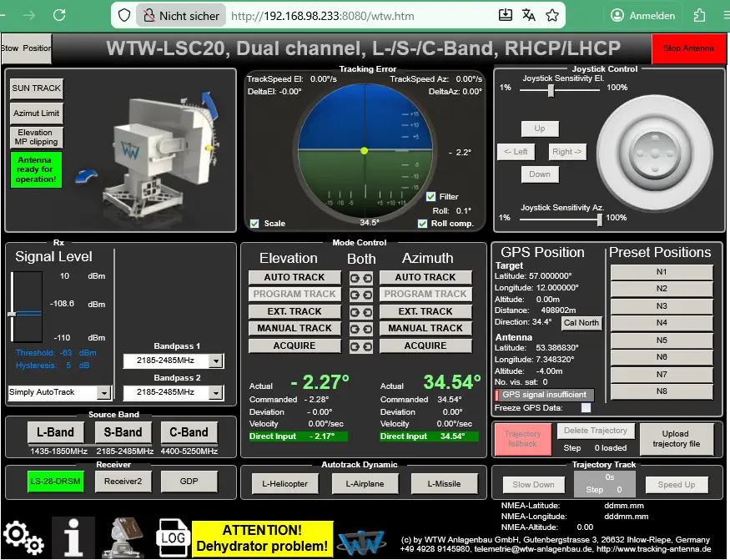The height and width of the screenshot is (560, 730).
Task: Enable the Scale checkbox
Action: click(254, 224)
